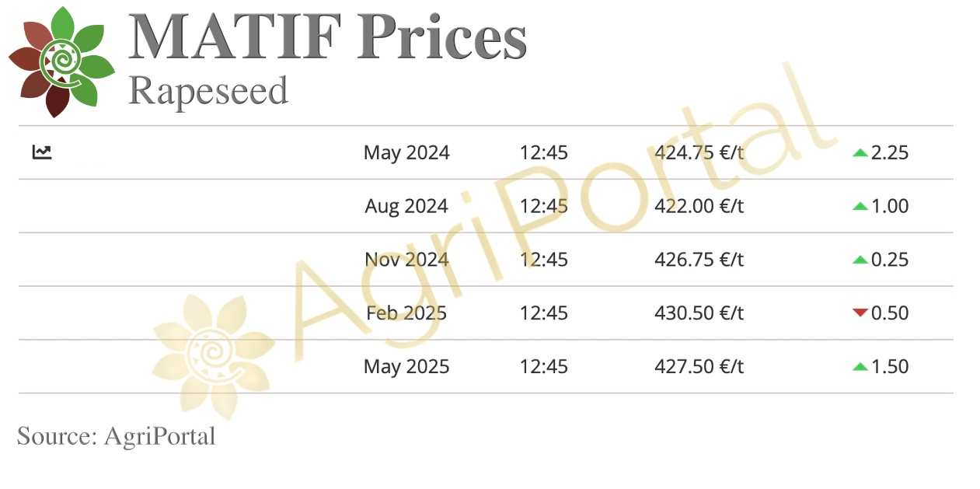
Task: Click the Rapeseed subtitle text
Action: (x=208, y=91)
